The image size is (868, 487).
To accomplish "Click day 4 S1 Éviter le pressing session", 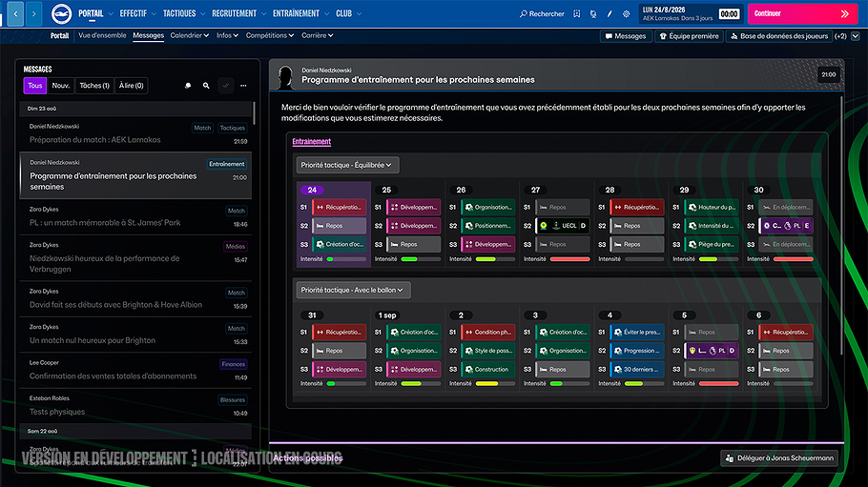I will pos(636,332).
